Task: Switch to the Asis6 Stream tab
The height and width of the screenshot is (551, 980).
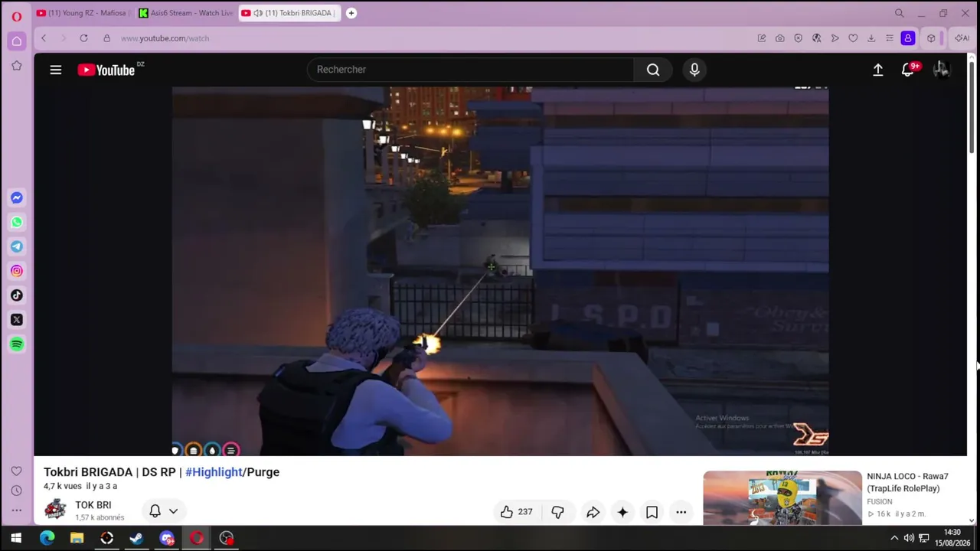Action: point(186,13)
